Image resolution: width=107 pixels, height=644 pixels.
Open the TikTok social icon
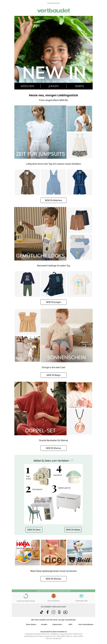pos(41,612)
